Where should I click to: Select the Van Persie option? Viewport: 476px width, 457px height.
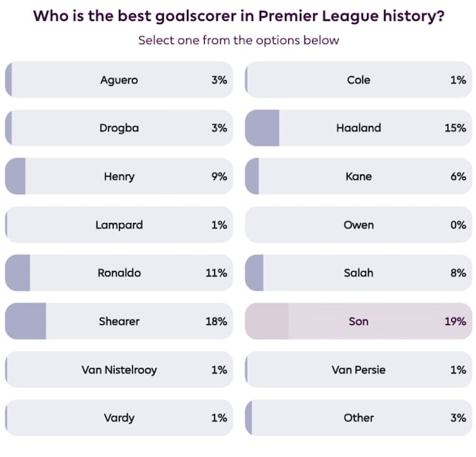tap(359, 370)
